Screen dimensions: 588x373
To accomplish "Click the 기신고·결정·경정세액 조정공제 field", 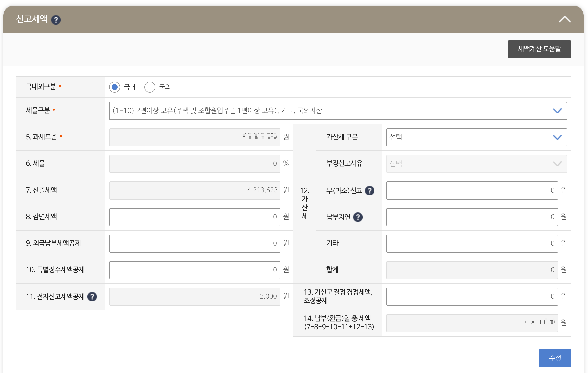I will [472, 297].
